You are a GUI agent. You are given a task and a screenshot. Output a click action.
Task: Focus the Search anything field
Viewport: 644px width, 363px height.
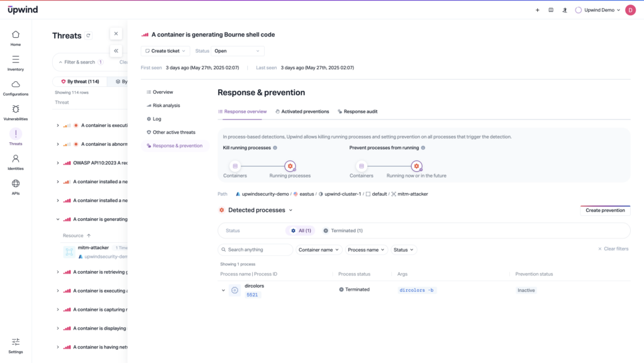point(255,250)
